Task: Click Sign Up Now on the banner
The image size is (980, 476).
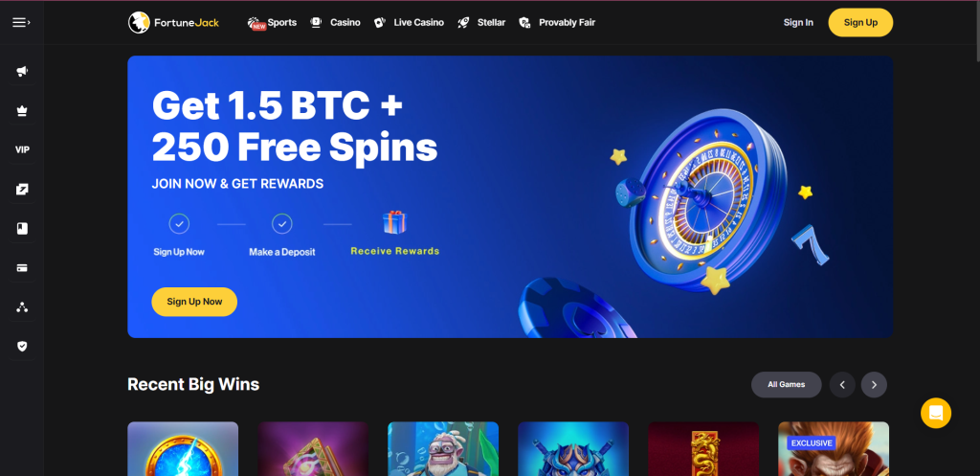Action: click(194, 302)
